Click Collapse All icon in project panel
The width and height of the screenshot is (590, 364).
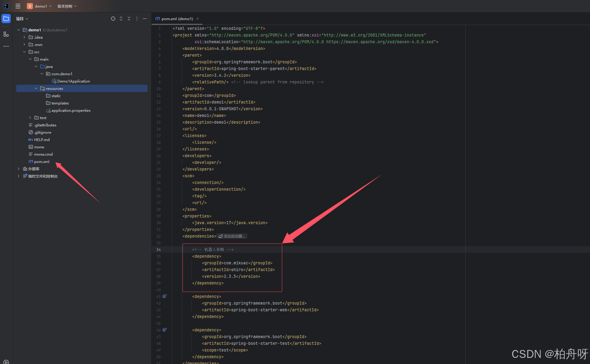[129, 19]
